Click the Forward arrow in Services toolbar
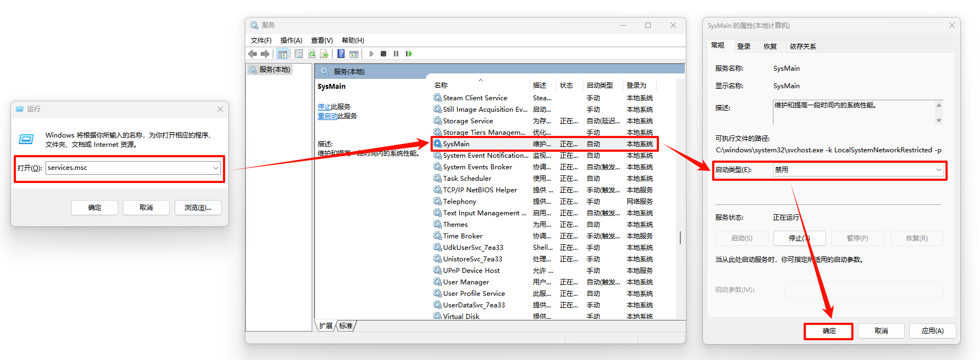This screenshot has width=980, height=360. point(265,54)
